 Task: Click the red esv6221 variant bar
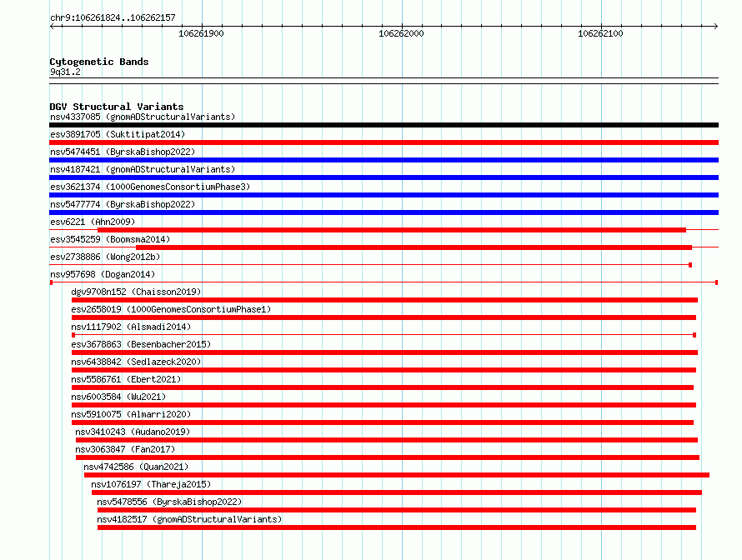[392, 230]
